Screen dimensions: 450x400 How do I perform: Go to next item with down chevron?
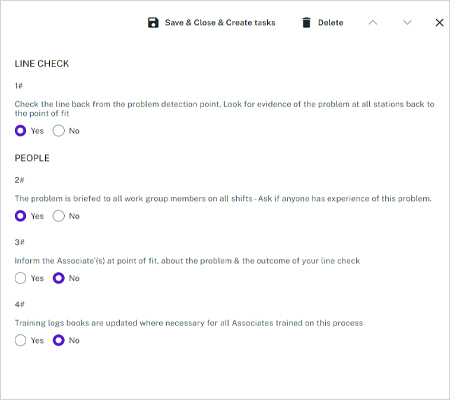coord(407,23)
